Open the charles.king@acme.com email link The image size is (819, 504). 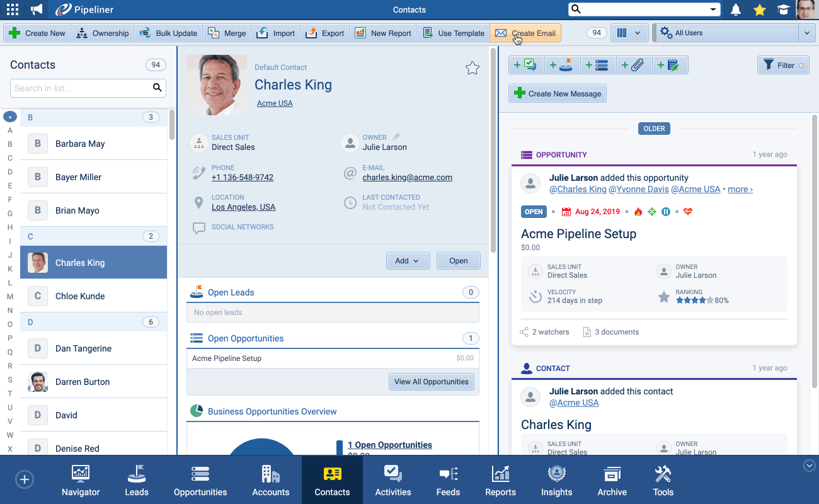click(407, 178)
